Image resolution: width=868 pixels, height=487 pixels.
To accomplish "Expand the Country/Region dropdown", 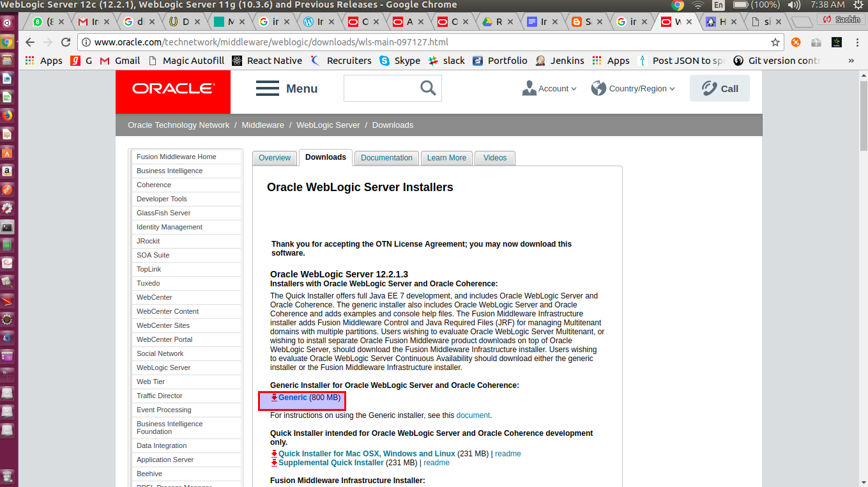I will (633, 89).
